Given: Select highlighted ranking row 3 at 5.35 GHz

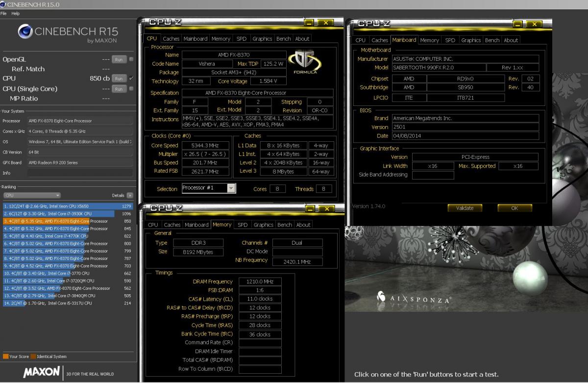Looking at the screenshot, I should (68, 221).
